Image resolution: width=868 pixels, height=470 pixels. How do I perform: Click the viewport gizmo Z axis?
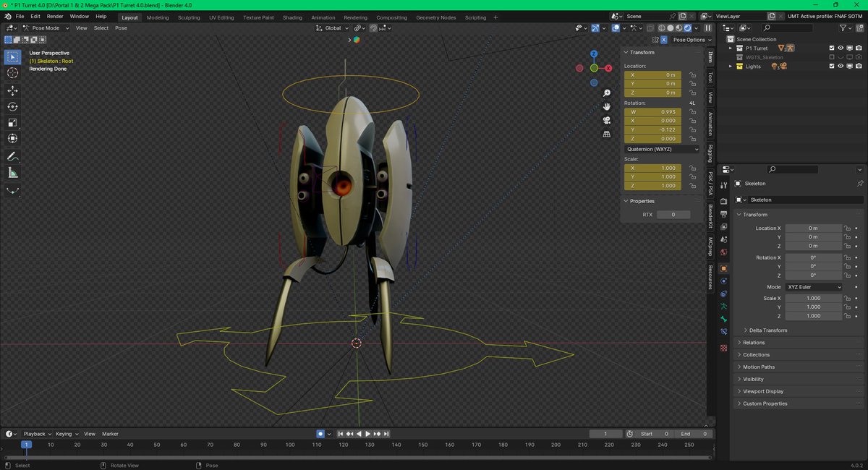click(594, 54)
